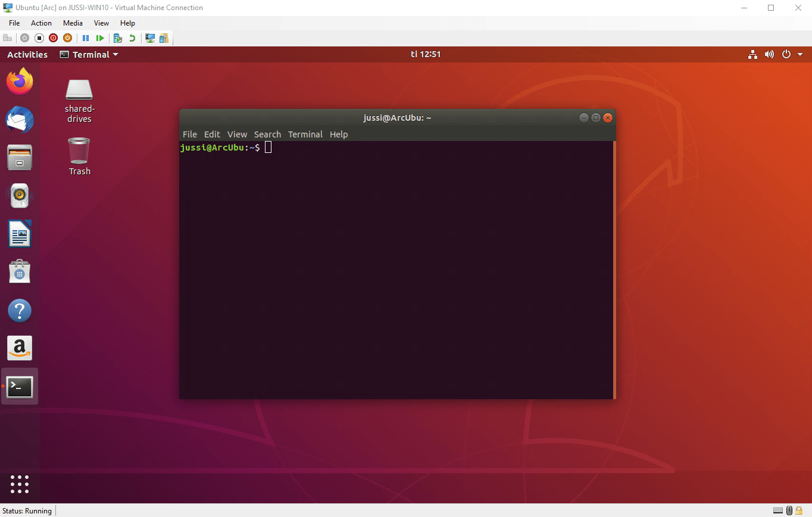The width and height of the screenshot is (812, 517).
Task: Save VM state with the orange power icon
Action: point(68,38)
